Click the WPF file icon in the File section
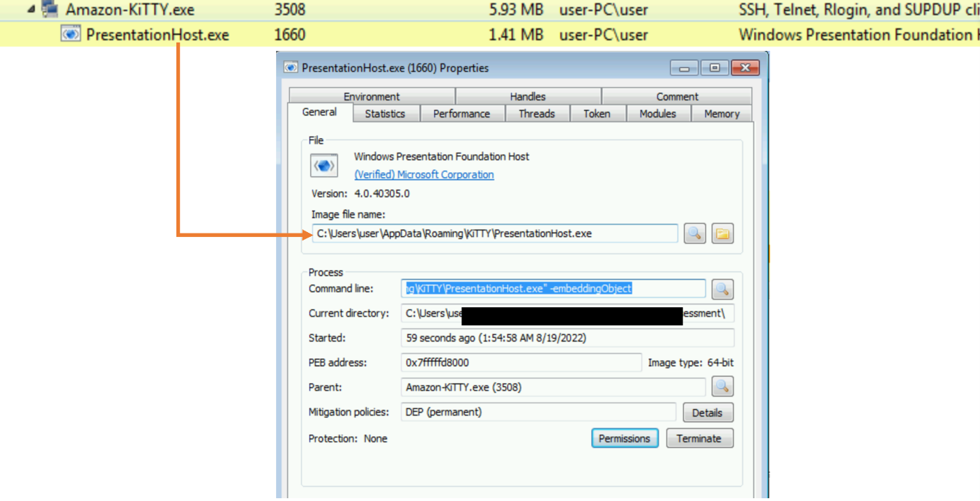 pos(323,165)
